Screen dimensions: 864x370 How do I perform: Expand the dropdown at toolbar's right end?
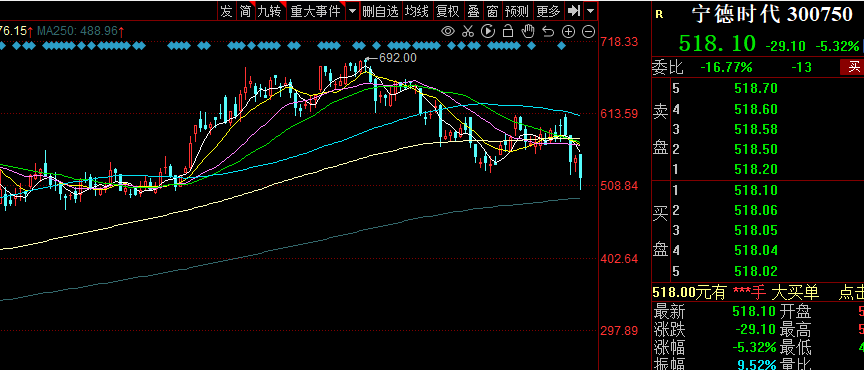pyautogui.click(x=591, y=10)
